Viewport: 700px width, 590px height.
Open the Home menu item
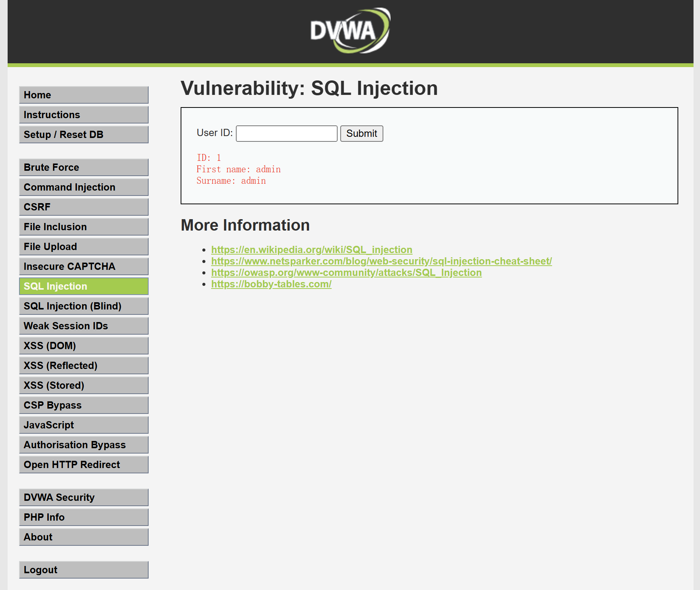(84, 95)
